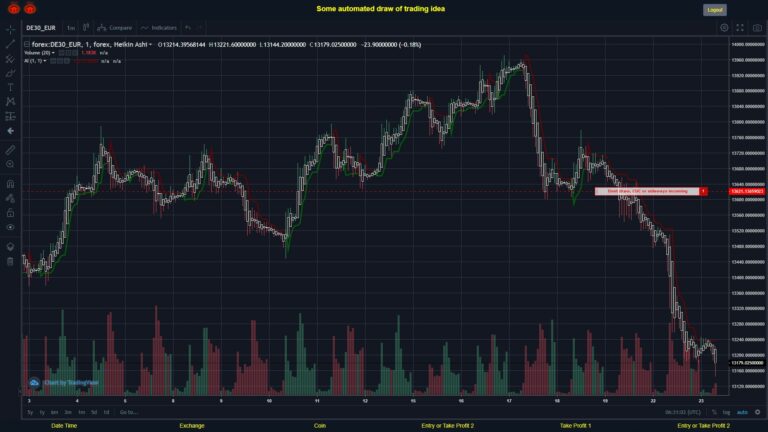The width and height of the screenshot is (768, 432).
Task: Open the Indicators menu
Action: 159,27
